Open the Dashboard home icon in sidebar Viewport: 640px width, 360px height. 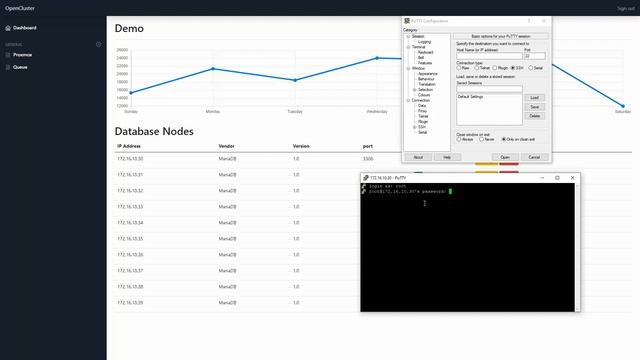8,28
